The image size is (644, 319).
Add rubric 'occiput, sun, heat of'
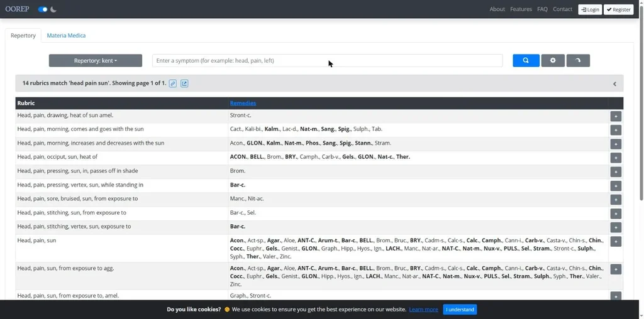616,158
